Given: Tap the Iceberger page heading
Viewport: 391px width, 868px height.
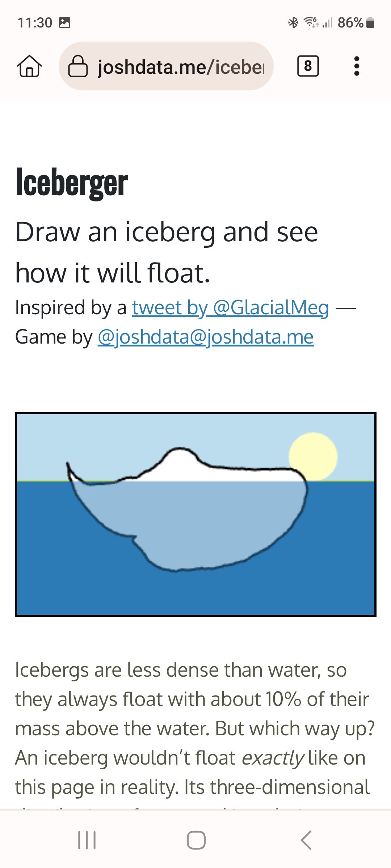Looking at the screenshot, I should pyautogui.click(x=72, y=183).
